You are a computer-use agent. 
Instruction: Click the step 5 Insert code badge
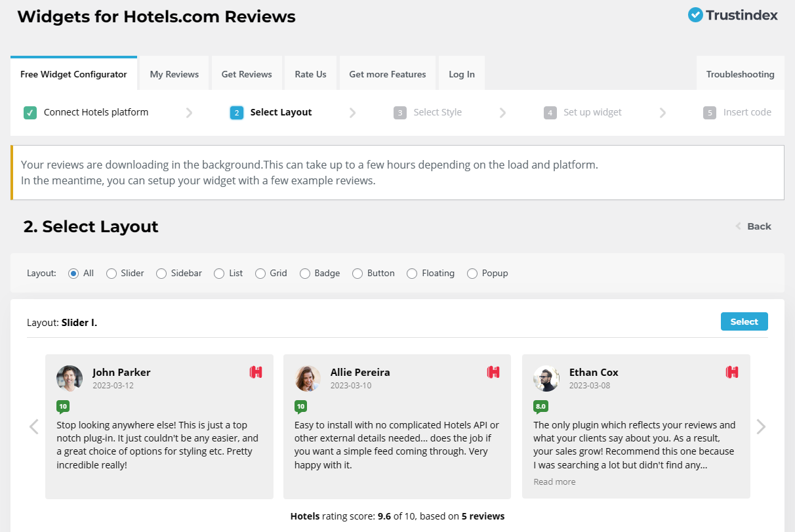pos(710,112)
